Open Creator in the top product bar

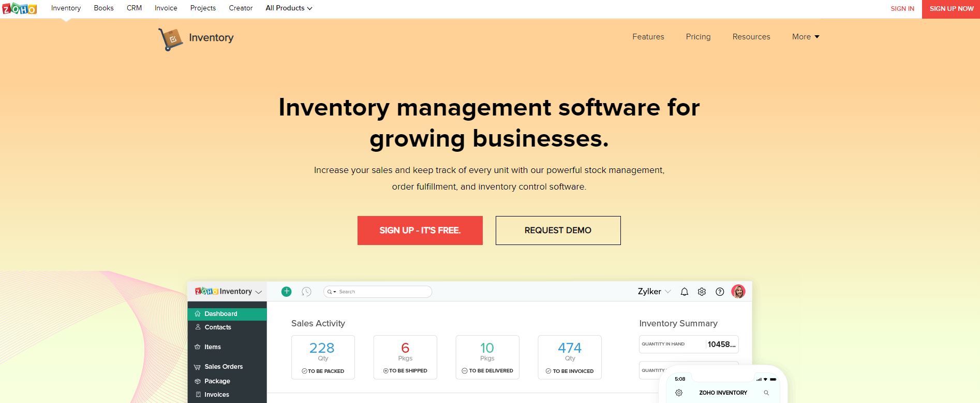coord(241,8)
